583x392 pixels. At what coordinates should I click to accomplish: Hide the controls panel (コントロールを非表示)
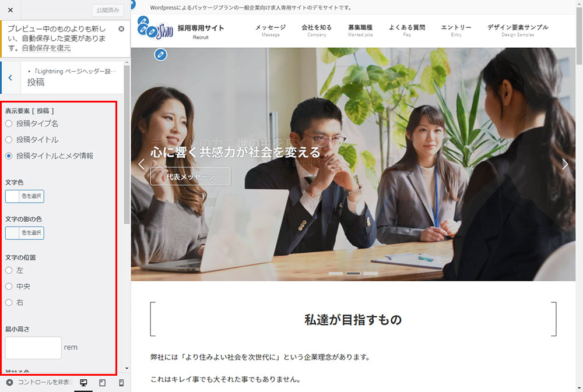point(38,383)
